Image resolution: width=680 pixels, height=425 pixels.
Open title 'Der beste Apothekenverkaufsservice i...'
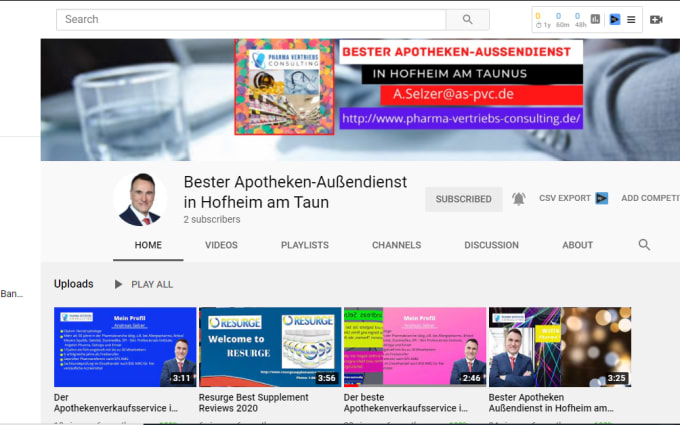405,403
